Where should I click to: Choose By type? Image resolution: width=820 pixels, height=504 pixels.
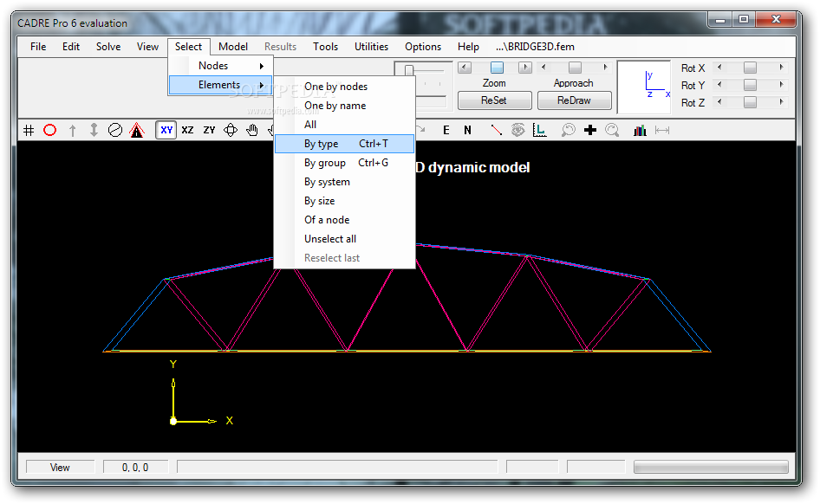coord(345,144)
